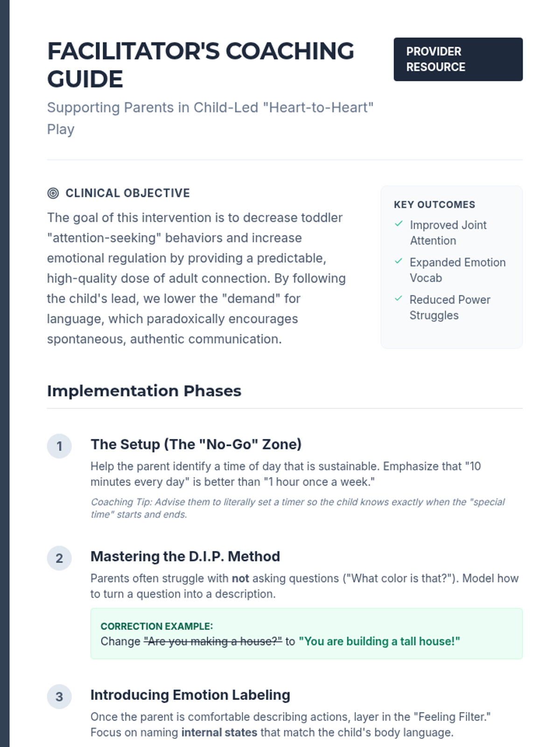Click the target icon beside Clinical Objective
The width and height of the screenshot is (560, 747).
tap(53, 193)
